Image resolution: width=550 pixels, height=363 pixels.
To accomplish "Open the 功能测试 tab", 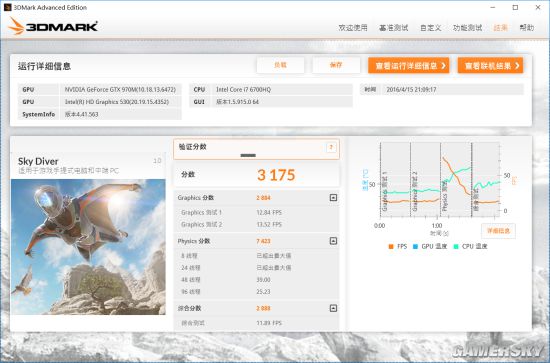I will [x=467, y=28].
